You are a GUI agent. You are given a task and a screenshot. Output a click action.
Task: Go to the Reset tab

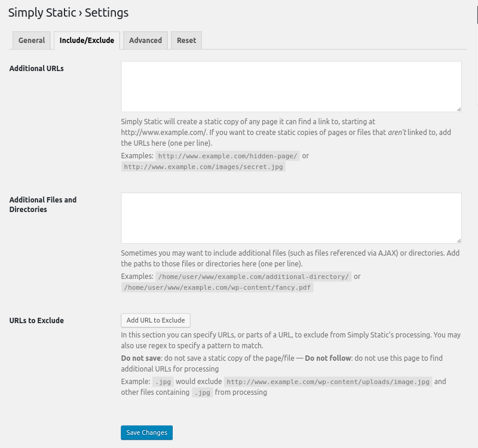point(186,40)
